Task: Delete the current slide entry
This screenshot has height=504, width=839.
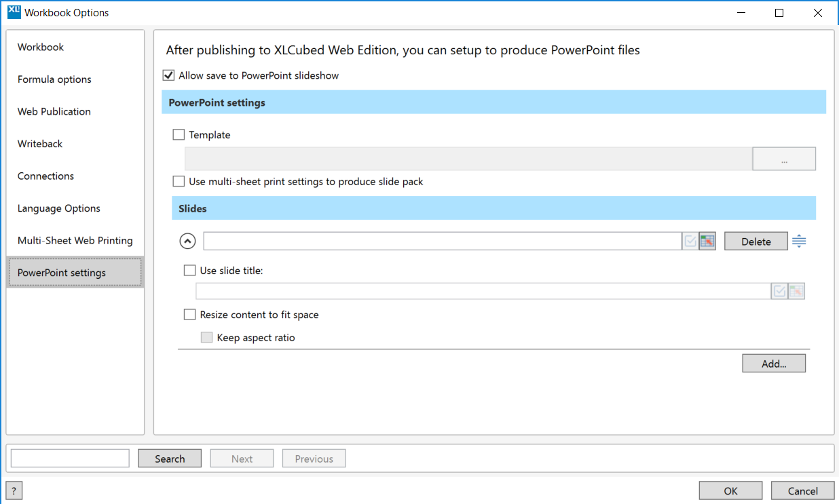Action: pos(756,241)
